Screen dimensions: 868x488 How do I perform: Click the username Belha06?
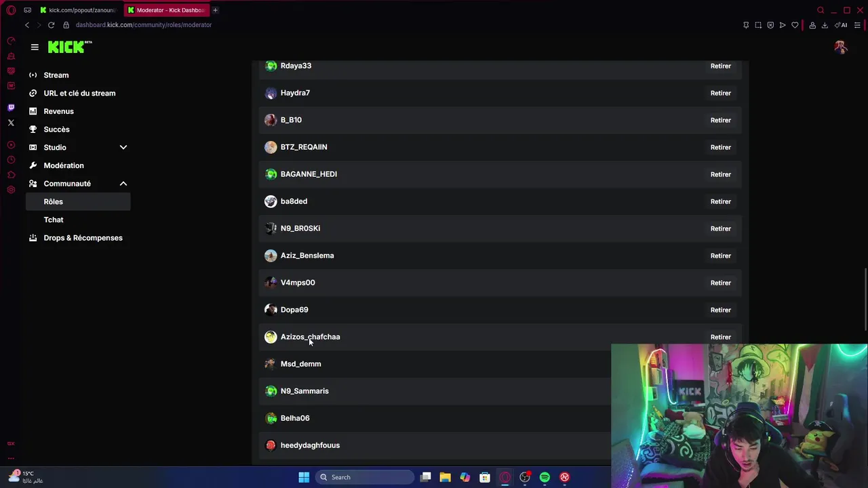click(295, 418)
